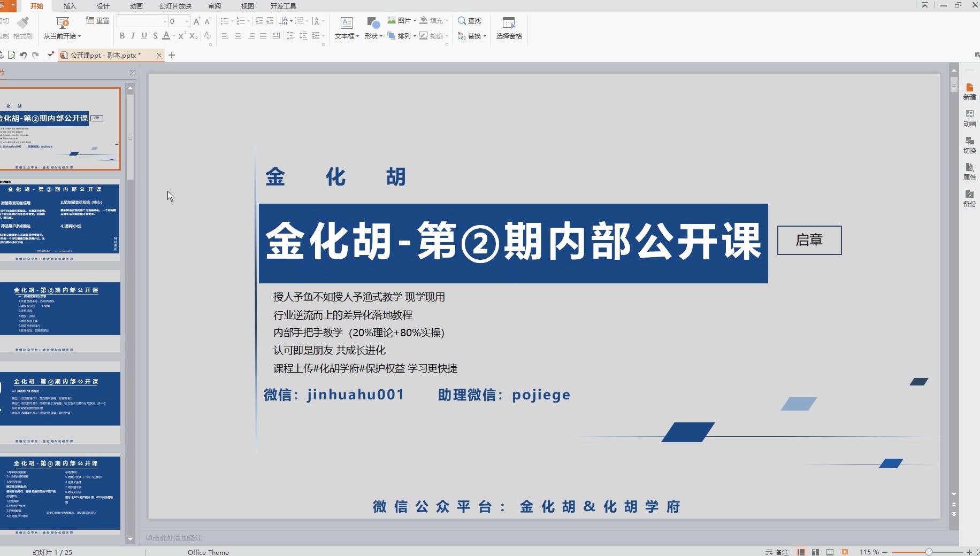
Task: Justify text alignment
Action: tap(263, 36)
